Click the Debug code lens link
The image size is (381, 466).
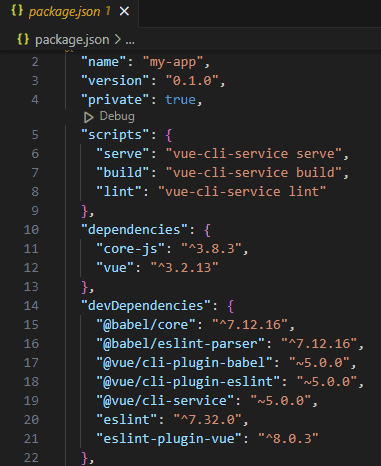pyautogui.click(x=117, y=116)
